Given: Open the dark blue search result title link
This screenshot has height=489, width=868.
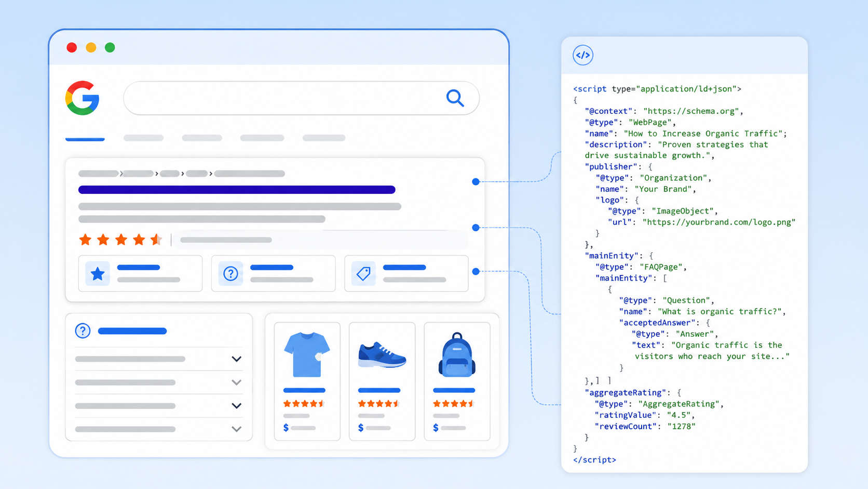Looking at the screenshot, I should tap(237, 190).
